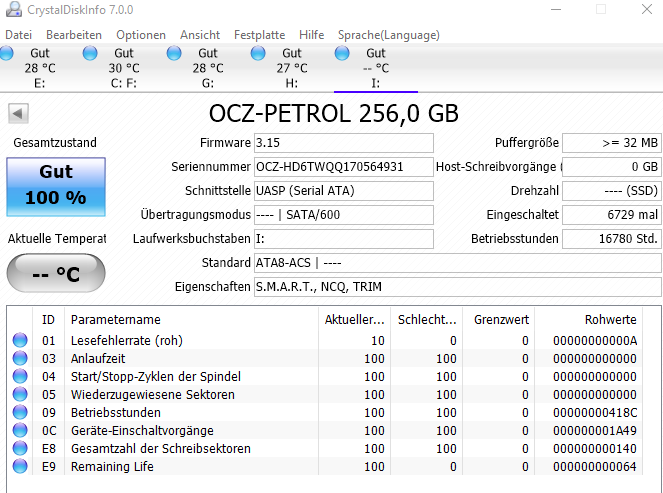Click status orb for Anlaufzeit row
This screenshot has height=493, width=663.
tap(20, 358)
